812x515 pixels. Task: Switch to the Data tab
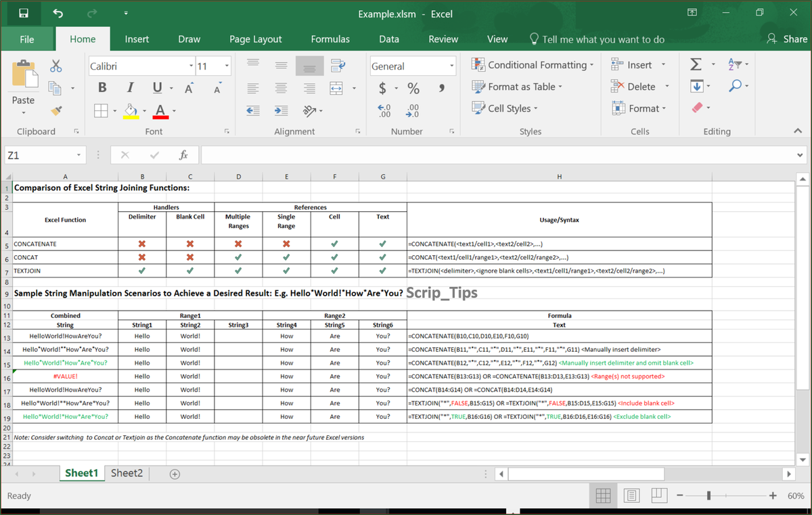389,39
